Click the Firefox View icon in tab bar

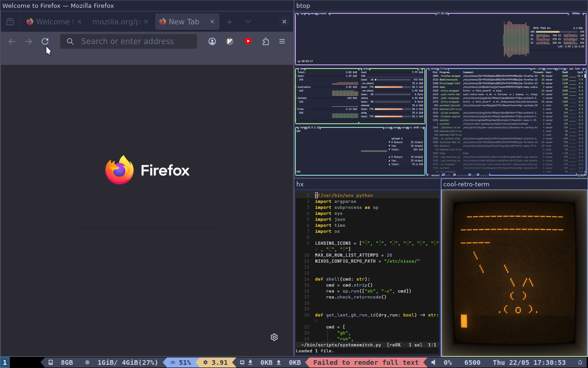pos(10,22)
